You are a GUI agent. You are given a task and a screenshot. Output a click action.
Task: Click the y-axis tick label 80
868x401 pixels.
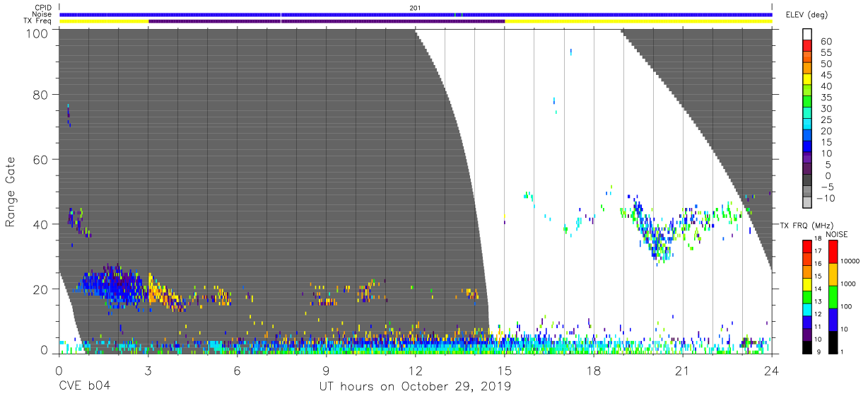[x=41, y=95]
